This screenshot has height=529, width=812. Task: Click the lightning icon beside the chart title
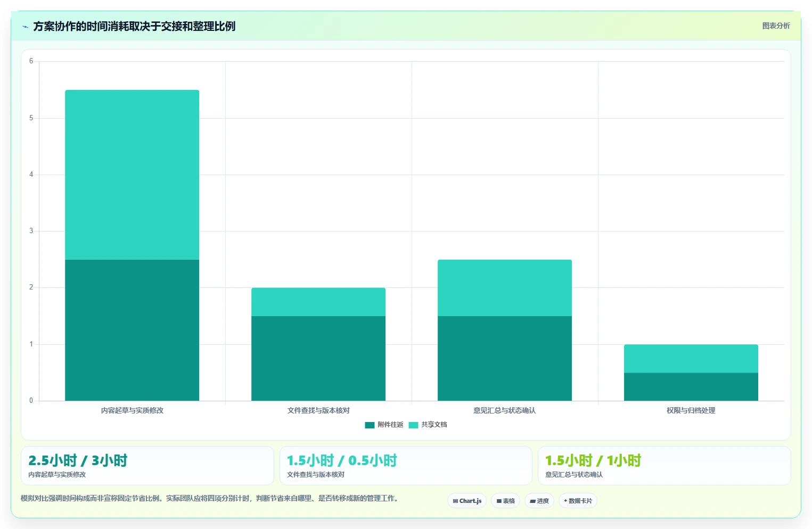coord(25,27)
